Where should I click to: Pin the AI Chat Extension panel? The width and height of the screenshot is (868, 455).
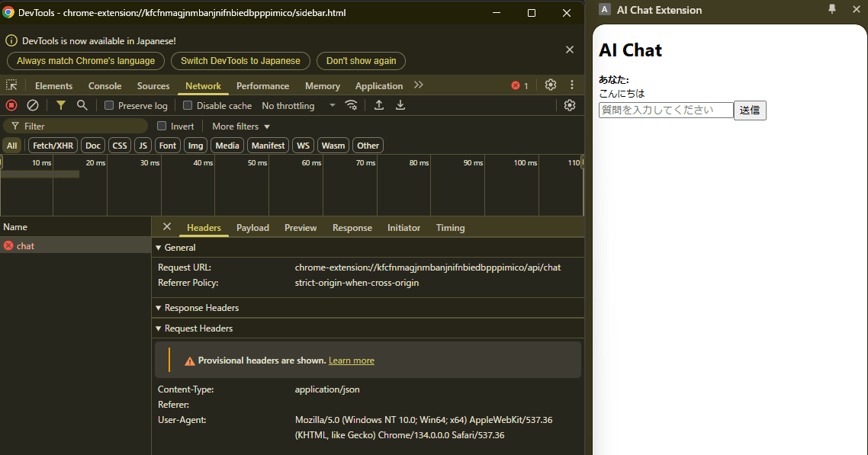(831, 9)
